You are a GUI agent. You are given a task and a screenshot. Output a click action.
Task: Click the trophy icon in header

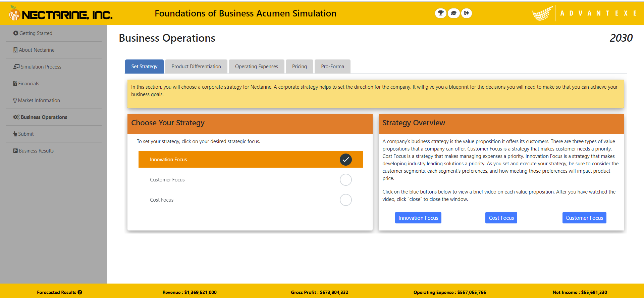(441, 13)
